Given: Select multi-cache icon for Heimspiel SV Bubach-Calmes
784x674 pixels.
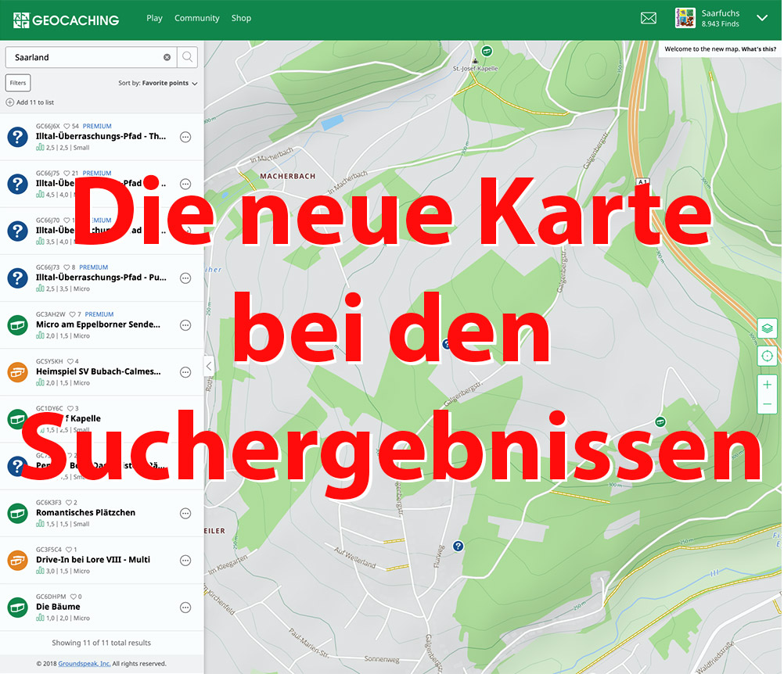Looking at the screenshot, I should click(17, 372).
